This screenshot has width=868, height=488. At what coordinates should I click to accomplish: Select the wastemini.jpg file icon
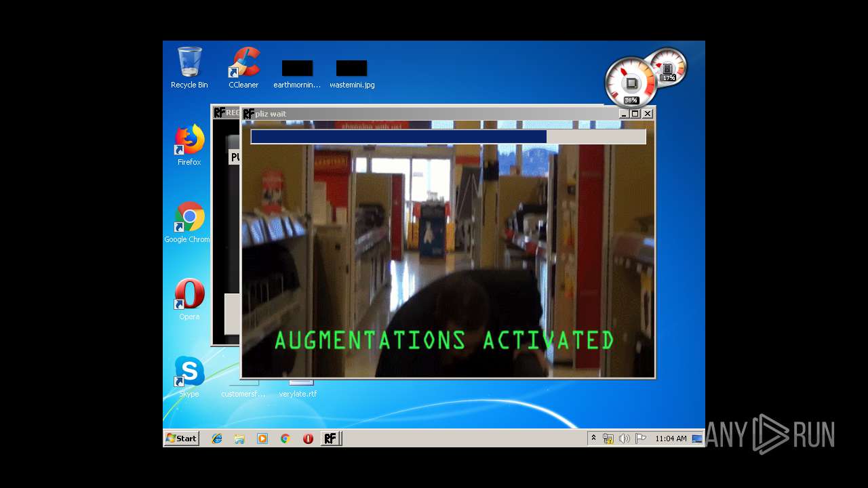[352, 74]
